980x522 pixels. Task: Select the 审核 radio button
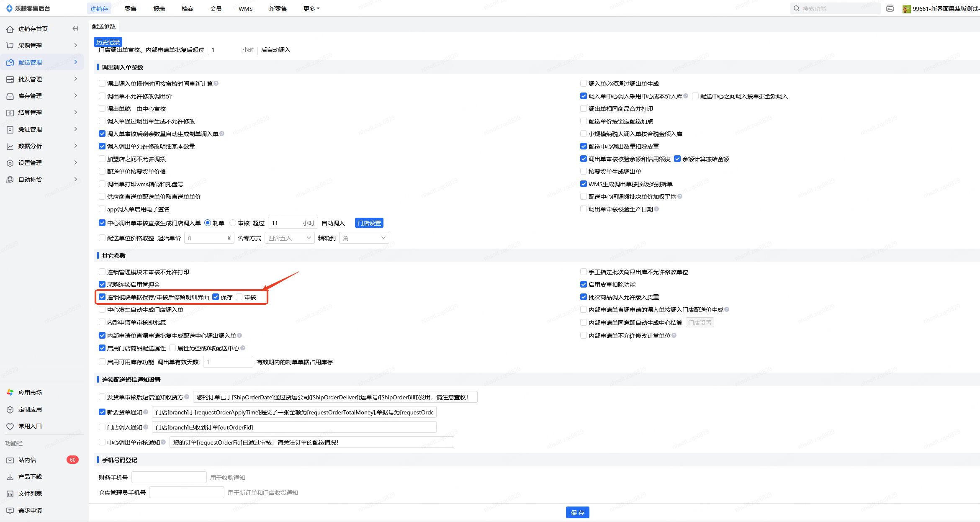(x=233, y=223)
